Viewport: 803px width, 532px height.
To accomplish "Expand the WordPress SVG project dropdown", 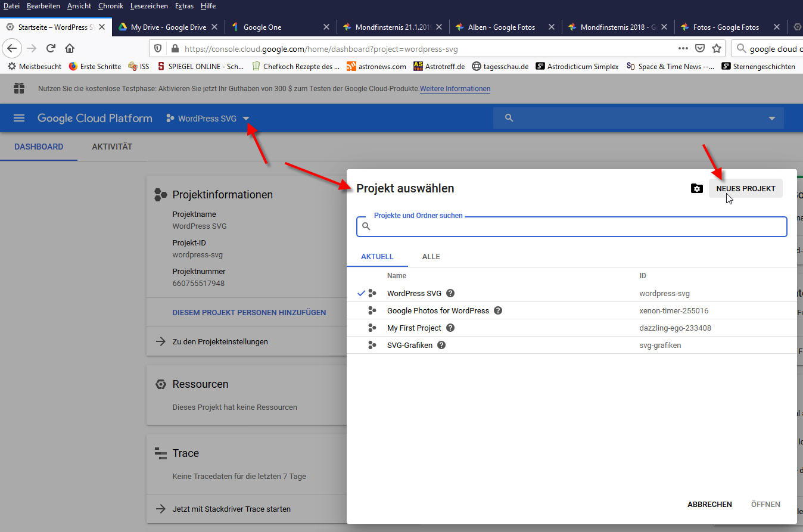I will coord(246,119).
